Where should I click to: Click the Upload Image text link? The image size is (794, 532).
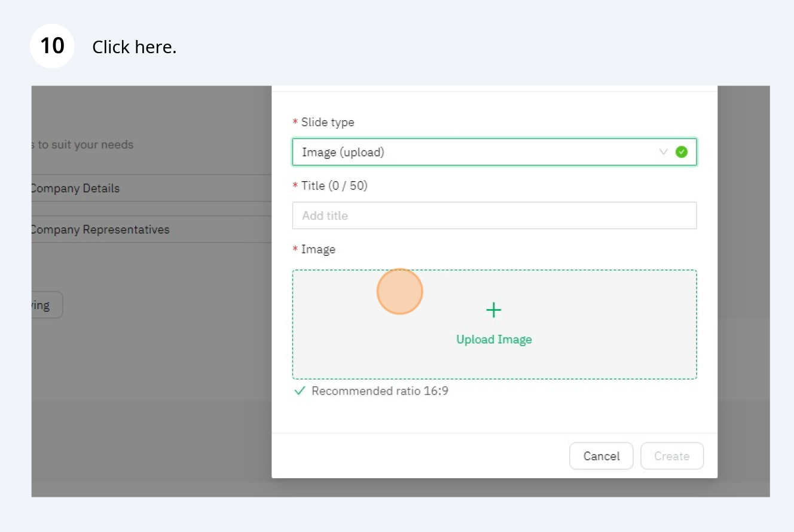[x=494, y=340]
